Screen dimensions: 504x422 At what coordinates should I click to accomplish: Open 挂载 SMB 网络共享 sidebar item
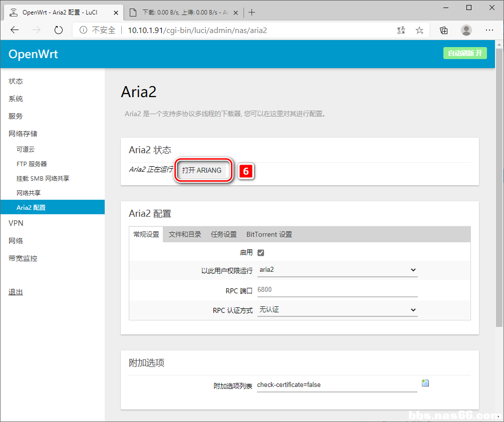(x=43, y=178)
